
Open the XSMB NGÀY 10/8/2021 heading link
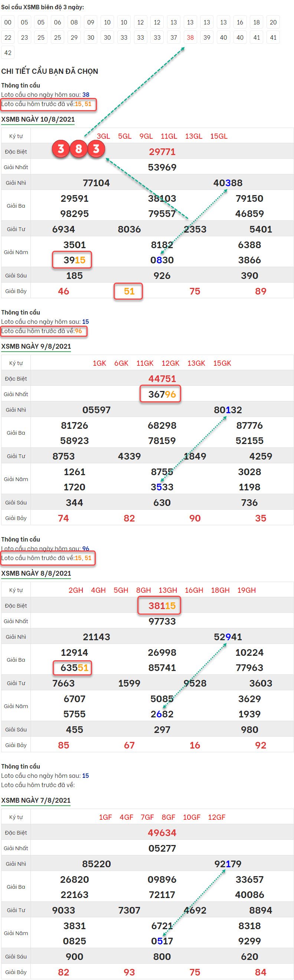pyautogui.click(x=38, y=119)
